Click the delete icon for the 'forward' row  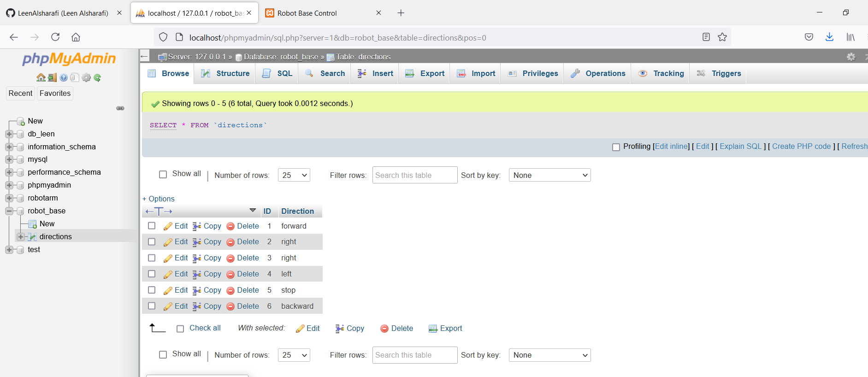230,226
